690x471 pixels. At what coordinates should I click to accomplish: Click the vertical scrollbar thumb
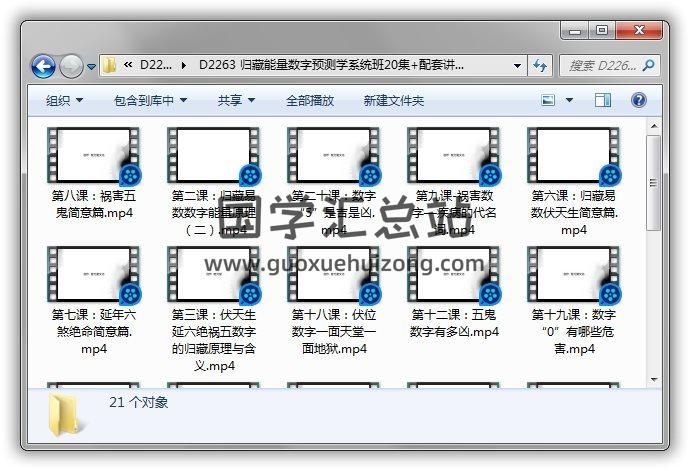pyautogui.click(x=654, y=183)
